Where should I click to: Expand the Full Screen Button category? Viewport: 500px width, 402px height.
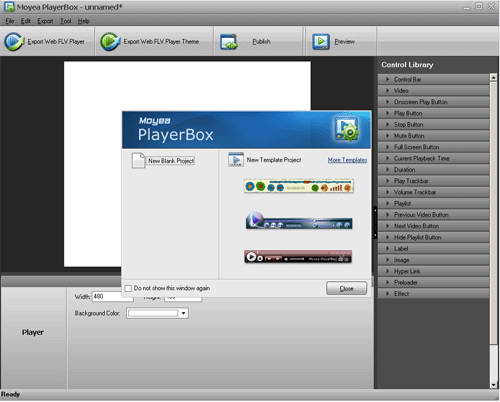tap(433, 147)
